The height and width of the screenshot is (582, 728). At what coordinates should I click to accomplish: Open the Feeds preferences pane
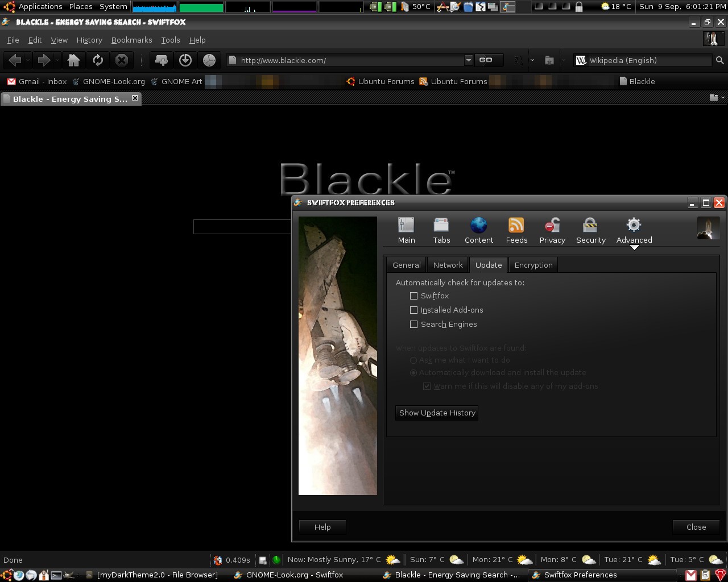click(516, 231)
